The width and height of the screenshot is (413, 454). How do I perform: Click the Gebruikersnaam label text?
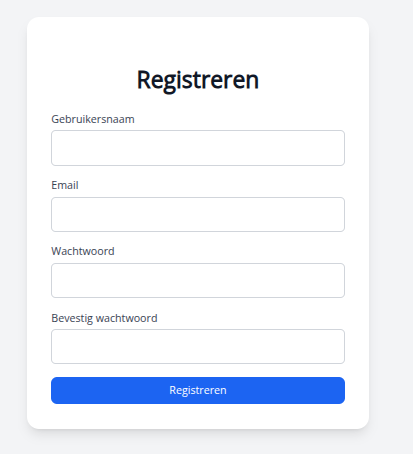pos(93,119)
